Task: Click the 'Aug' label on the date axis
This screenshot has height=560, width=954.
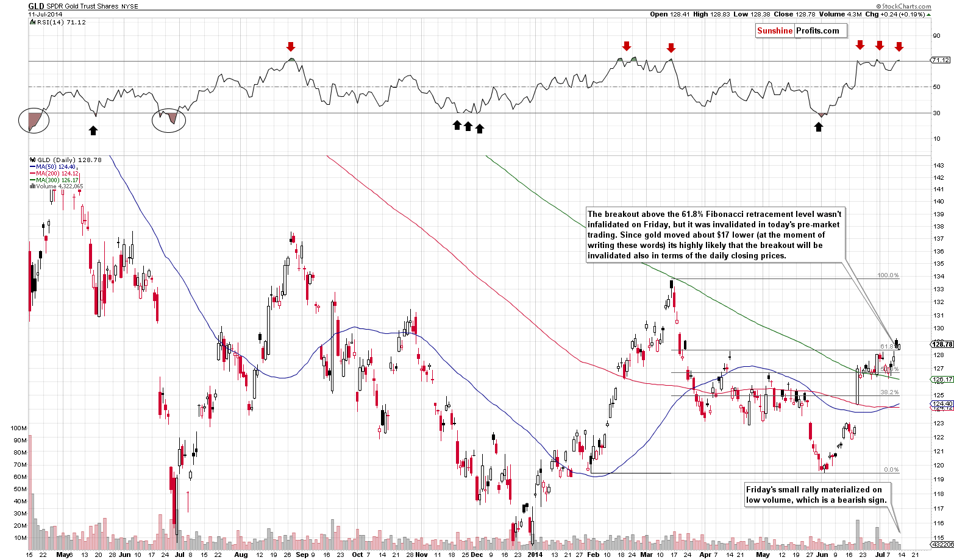Action: click(241, 555)
